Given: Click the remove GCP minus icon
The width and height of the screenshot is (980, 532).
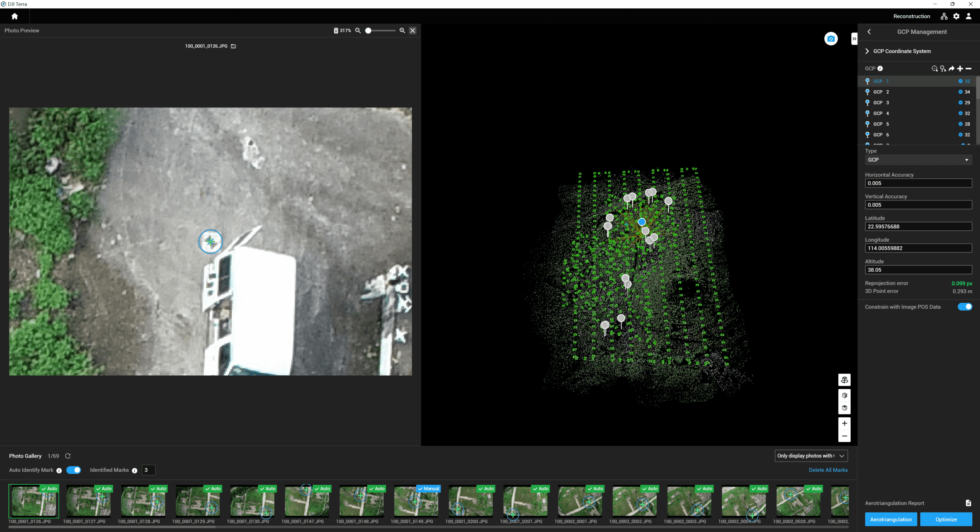Looking at the screenshot, I should pyautogui.click(x=969, y=68).
